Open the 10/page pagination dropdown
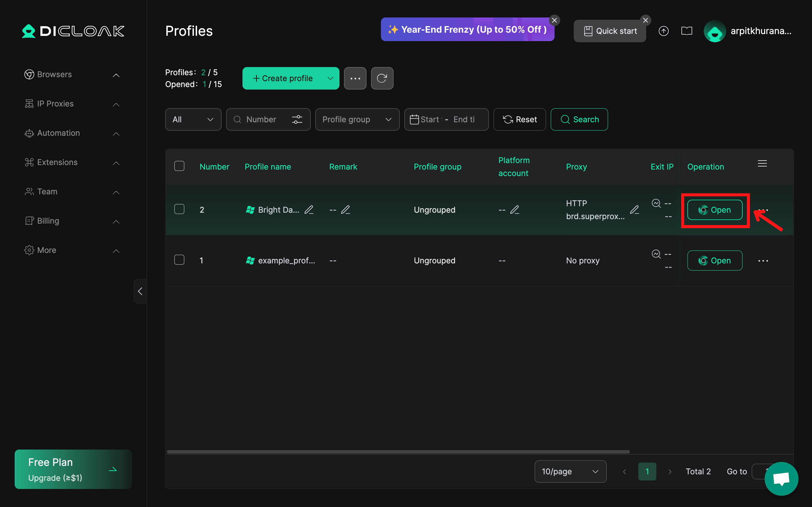 coord(570,471)
